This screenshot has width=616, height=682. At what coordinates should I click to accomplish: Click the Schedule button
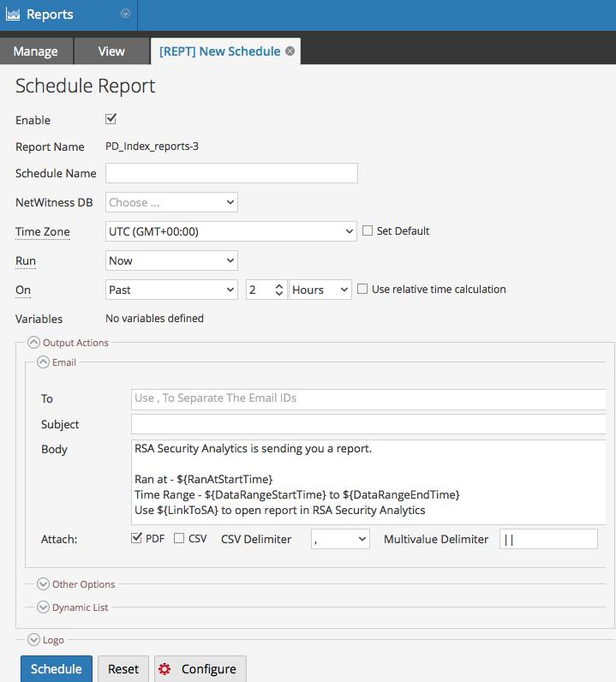[x=57, y=669]
